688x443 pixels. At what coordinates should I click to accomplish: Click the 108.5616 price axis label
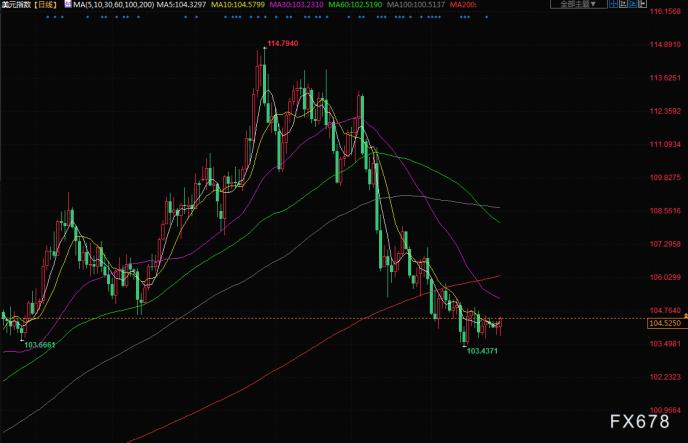pyautogui.click(x=665, y=211)
